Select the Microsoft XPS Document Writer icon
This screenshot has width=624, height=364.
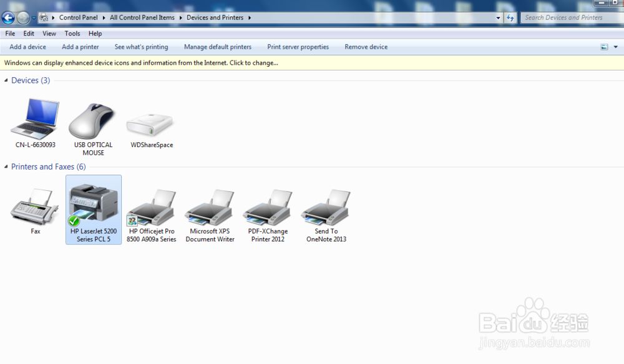[210, 208]
